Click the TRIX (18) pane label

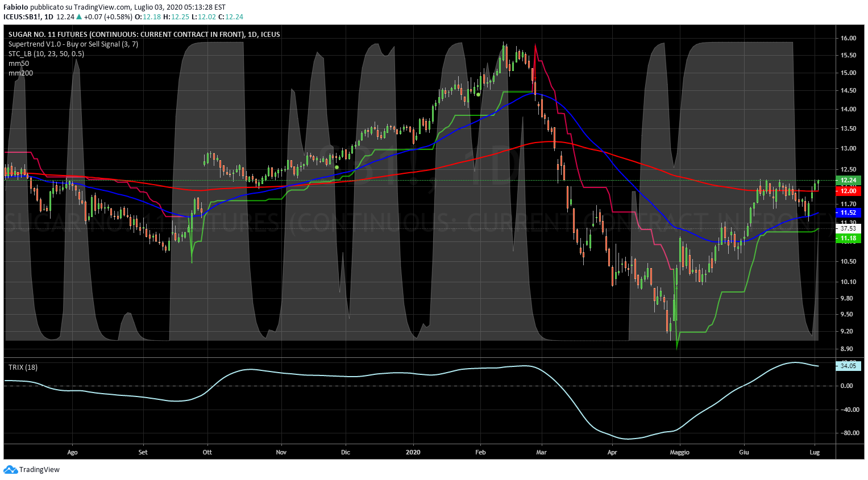(x=23, y=368)
